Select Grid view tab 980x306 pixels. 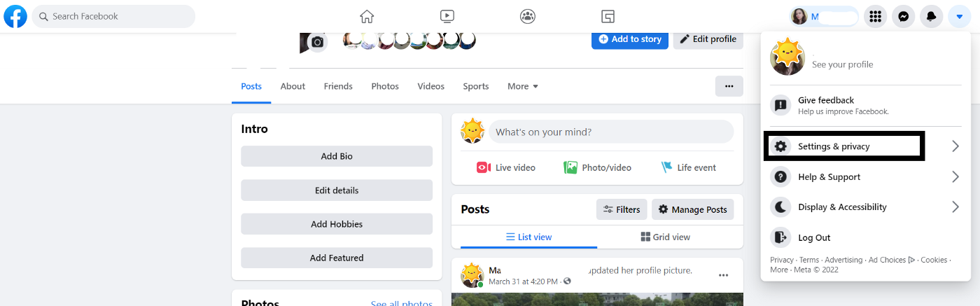click(665, 237)
